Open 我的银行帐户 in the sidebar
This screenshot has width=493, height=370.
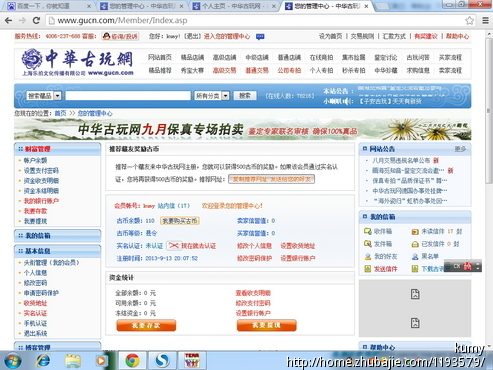point(41,201)
